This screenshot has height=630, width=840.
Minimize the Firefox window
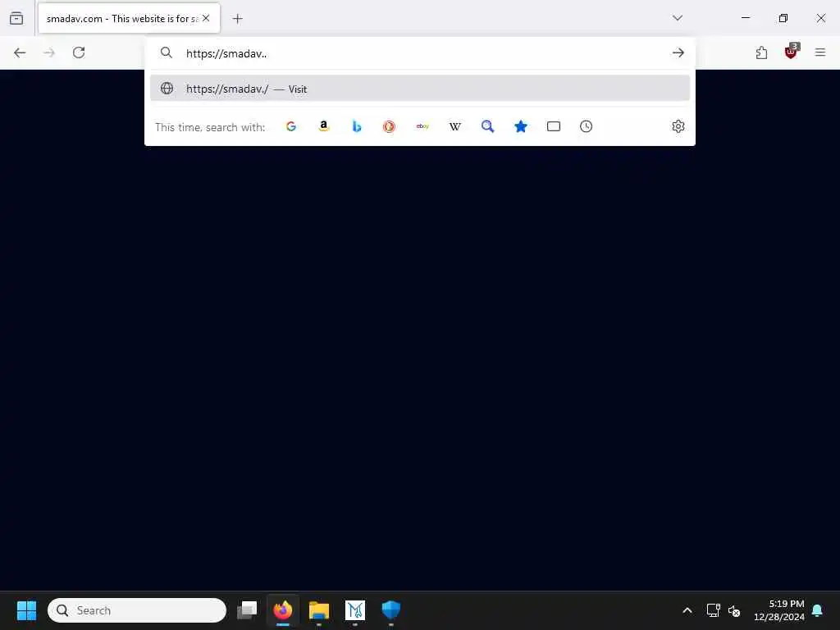(x=746, y=18)
